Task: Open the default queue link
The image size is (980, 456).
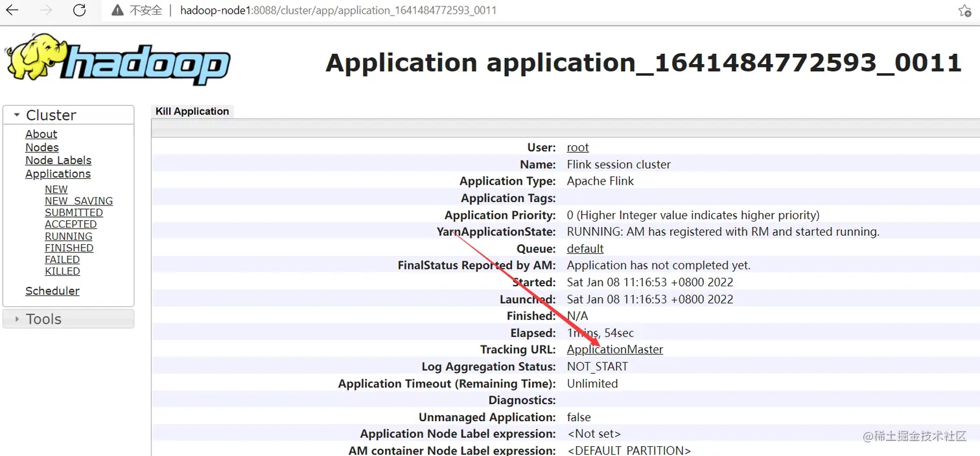Action: [585, 249]
